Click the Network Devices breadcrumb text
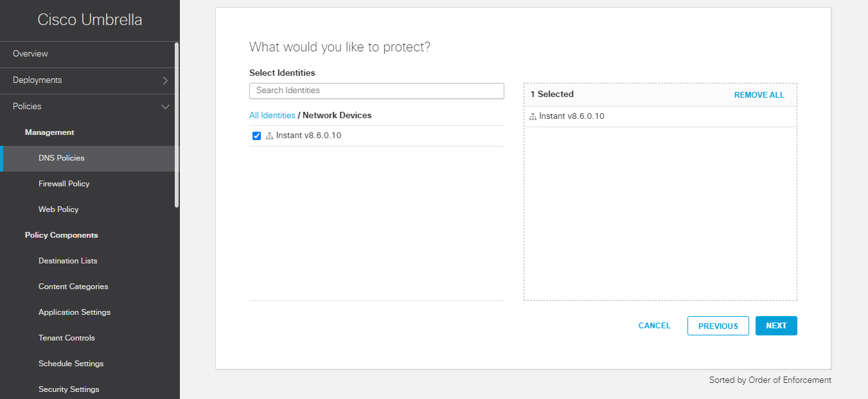This screenshot has height=399, width=868. (x=337, y=116)
